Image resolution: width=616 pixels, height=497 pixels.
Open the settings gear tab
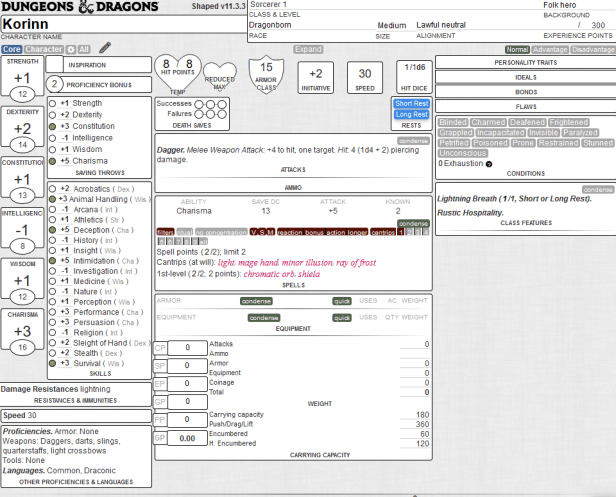70,48
